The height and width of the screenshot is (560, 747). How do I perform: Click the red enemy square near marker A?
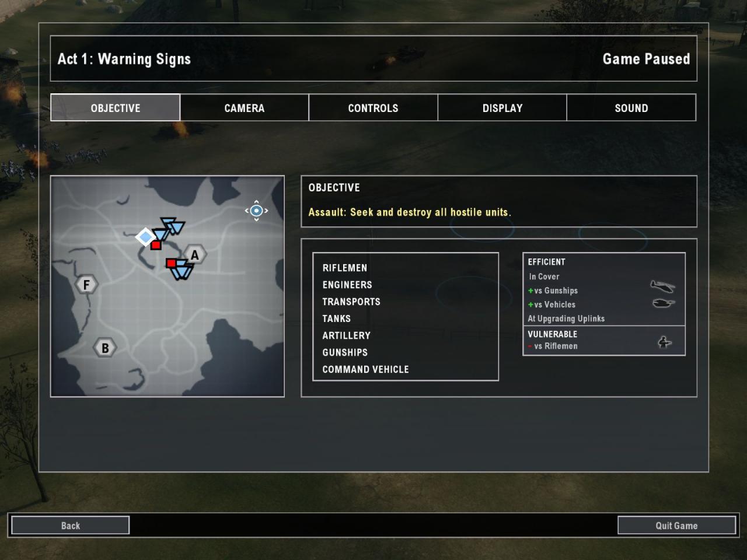pyautogui.click(x=171, y=264)
